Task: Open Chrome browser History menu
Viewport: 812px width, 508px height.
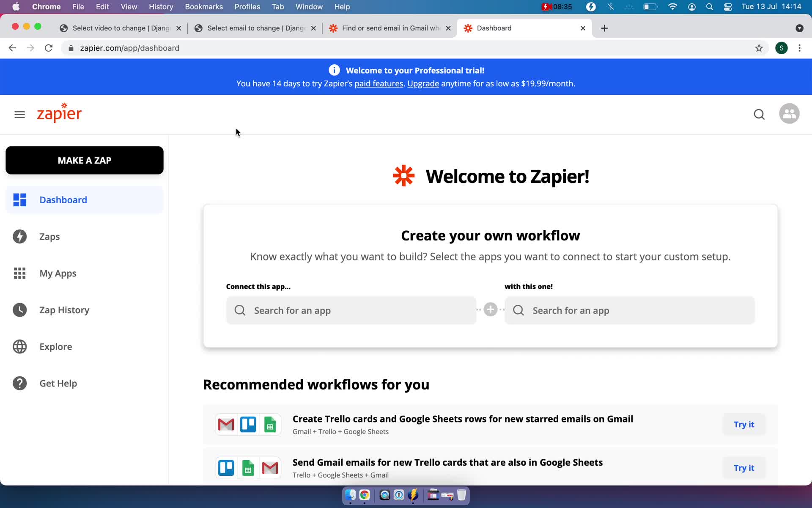Action: click(x=161, y=6)
